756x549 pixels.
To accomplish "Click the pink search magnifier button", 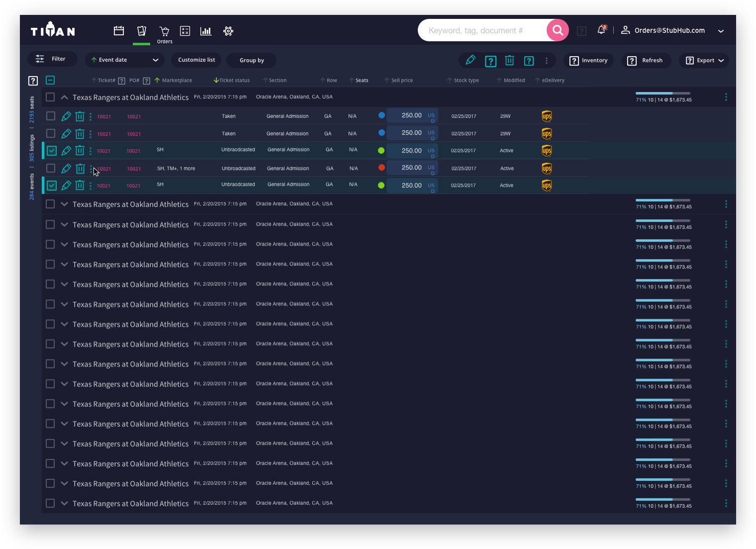I will click(558, 30).
